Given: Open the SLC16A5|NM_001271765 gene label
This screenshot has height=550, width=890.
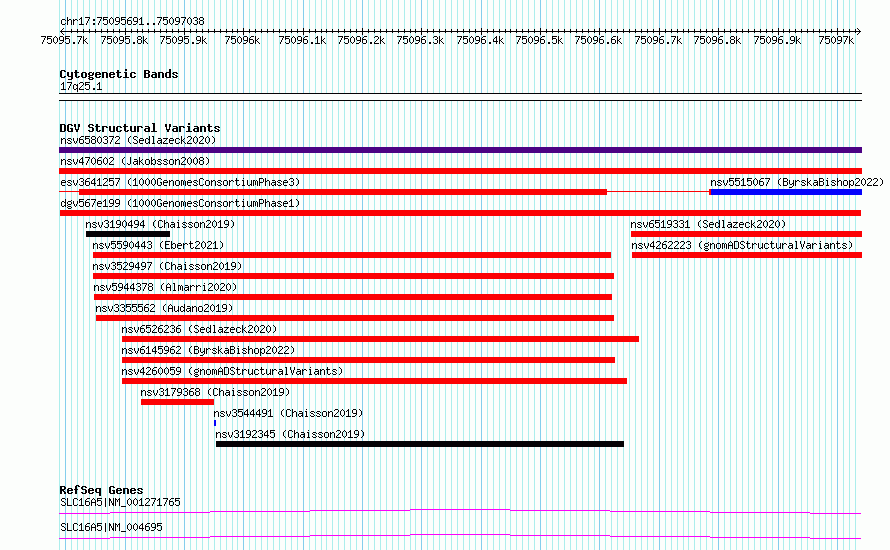Looking at the screenshot, I should [120, 502].
